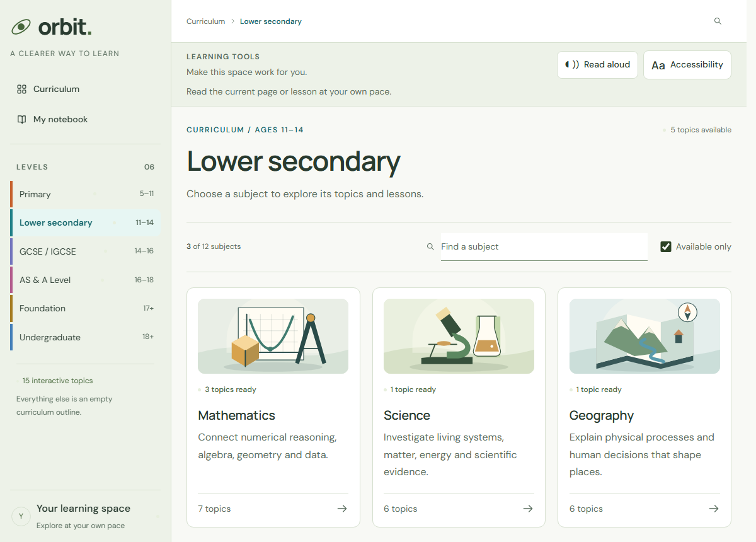Open My notebook sidebar link
The height and width of the screenshot is (542, 756).
pos(86,120)
